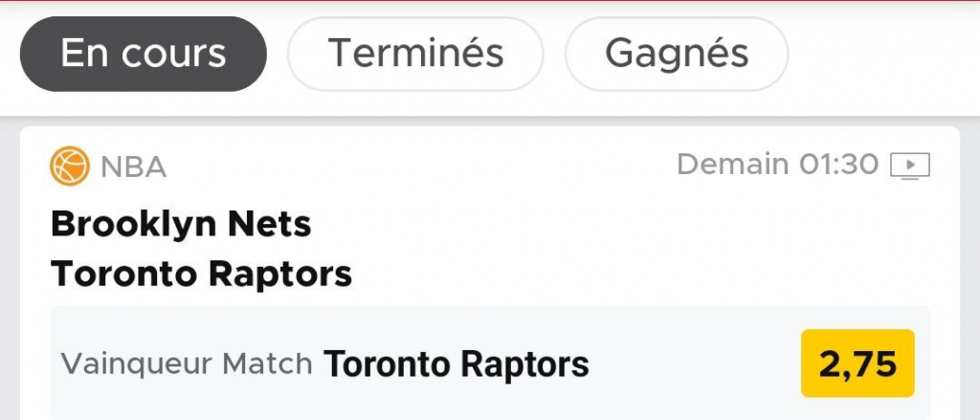The width and height of the screenshot is (980, 420).
Task: Select the bold Toronto Raptors bet selection
Action: pos(457,364)
